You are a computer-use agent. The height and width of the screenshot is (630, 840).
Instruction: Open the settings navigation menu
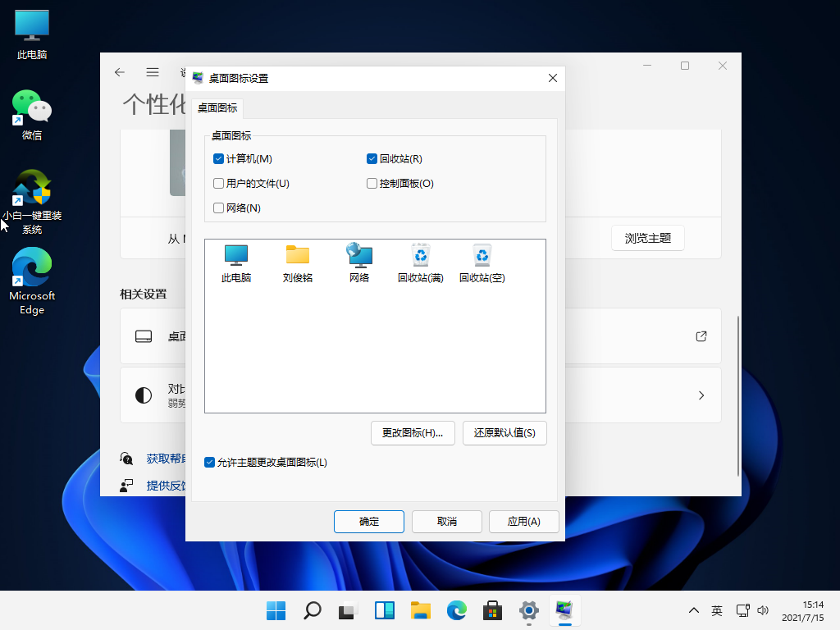pos(152,72)
